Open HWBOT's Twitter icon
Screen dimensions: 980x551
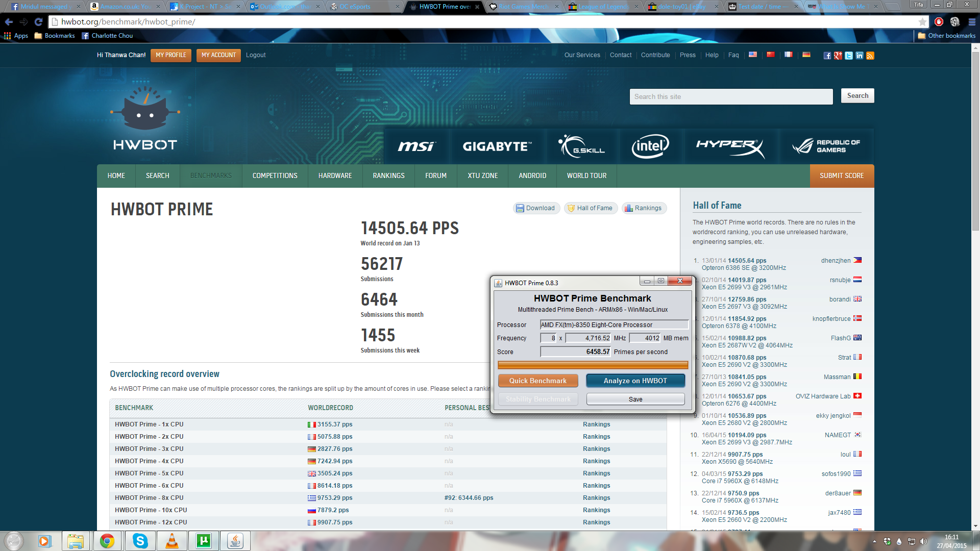(848, 56)
